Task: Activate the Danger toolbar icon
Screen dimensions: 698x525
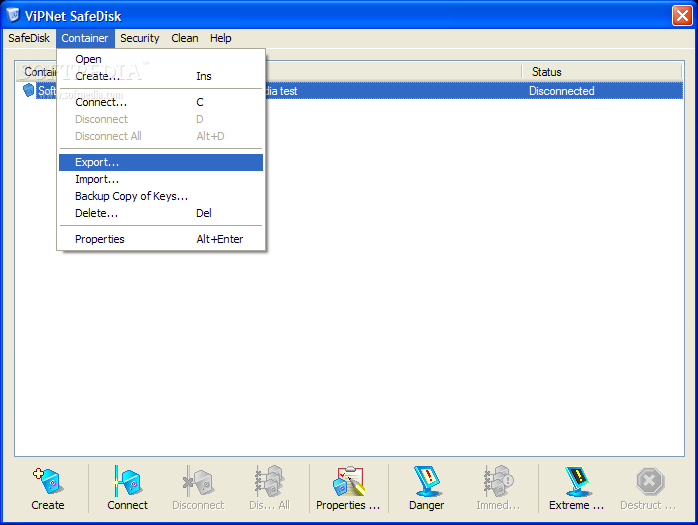Action: (427, 481)
